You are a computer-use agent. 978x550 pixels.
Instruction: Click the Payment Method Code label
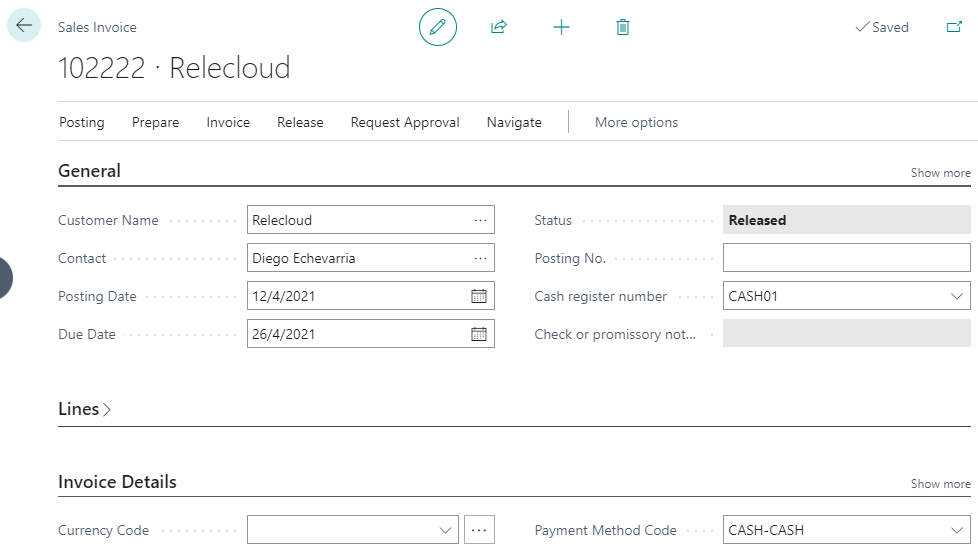click(606, 530)
